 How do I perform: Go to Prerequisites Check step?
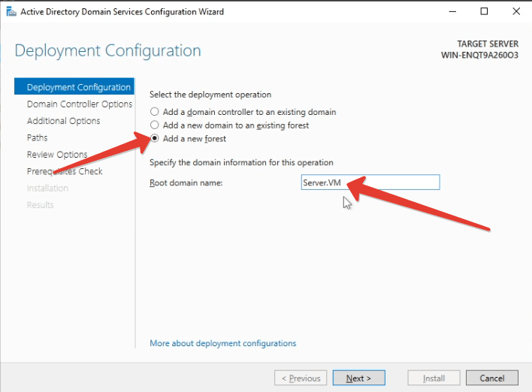coord(65,171)
